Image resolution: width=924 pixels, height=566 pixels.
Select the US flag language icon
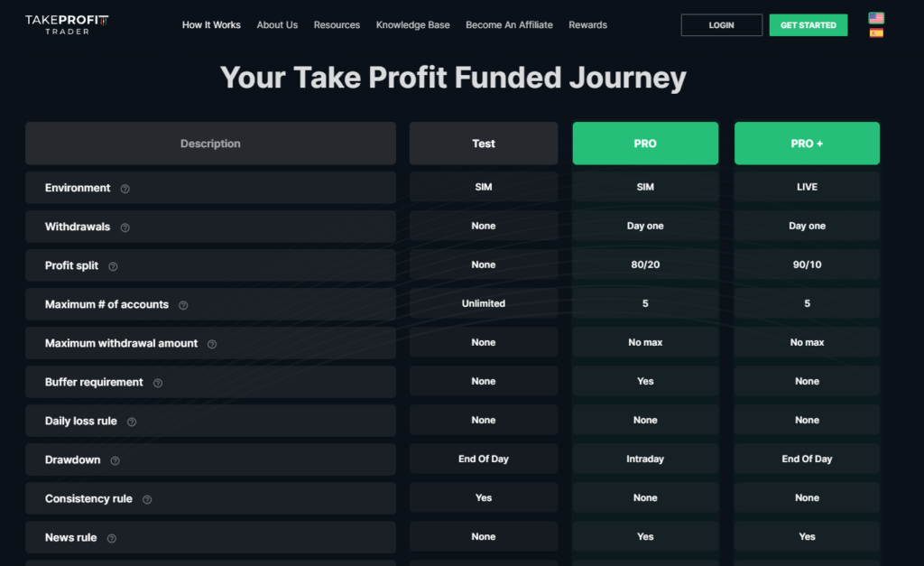876,16
